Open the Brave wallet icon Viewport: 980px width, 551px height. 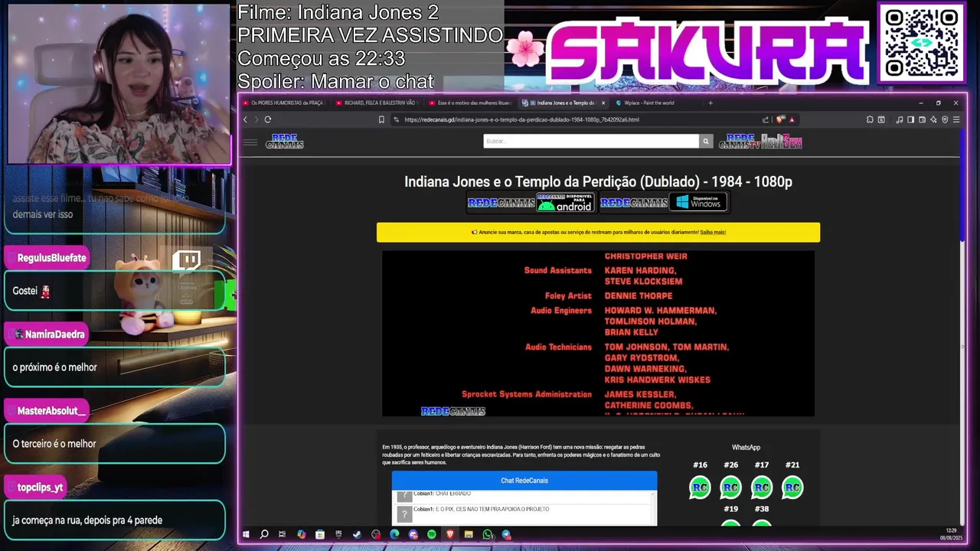922,119
